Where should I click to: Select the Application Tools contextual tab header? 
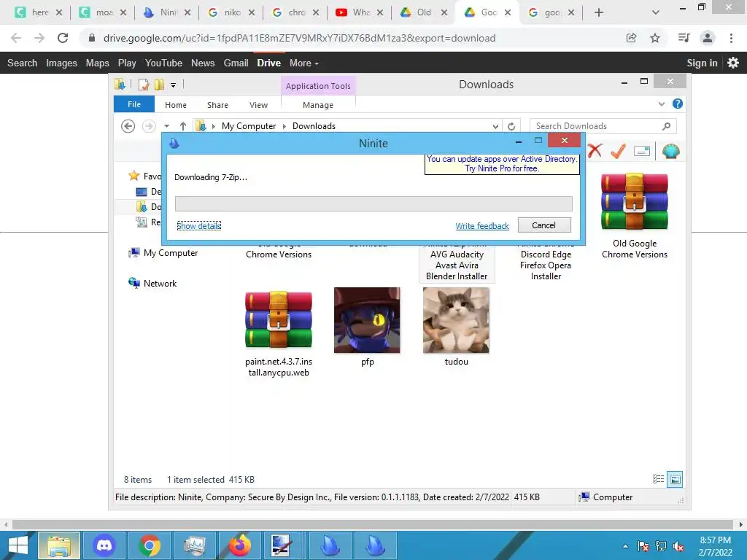click(318, 86)
